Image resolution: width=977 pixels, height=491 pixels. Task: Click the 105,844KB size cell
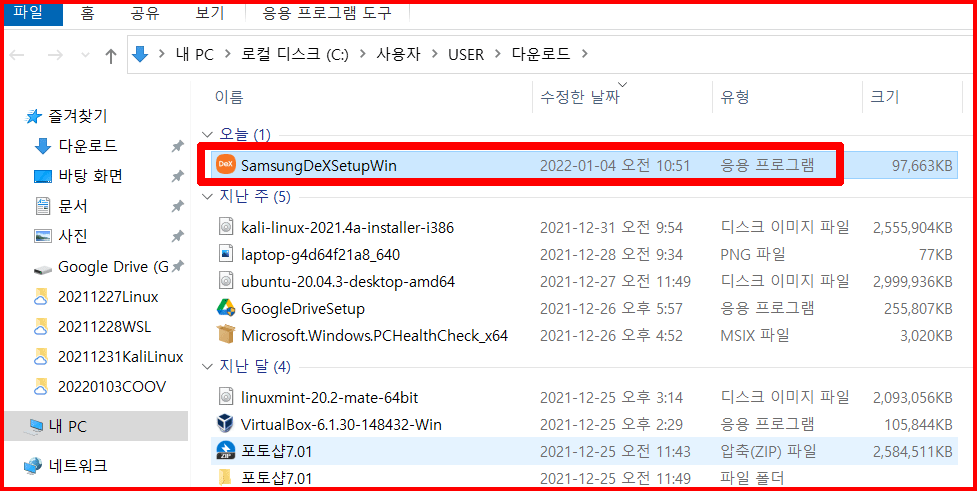pyautogui.click(x=918, y=424)
